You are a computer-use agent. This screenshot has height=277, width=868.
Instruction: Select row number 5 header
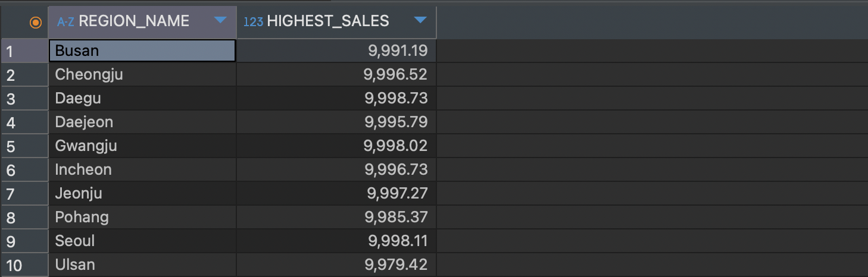(24, 146)
